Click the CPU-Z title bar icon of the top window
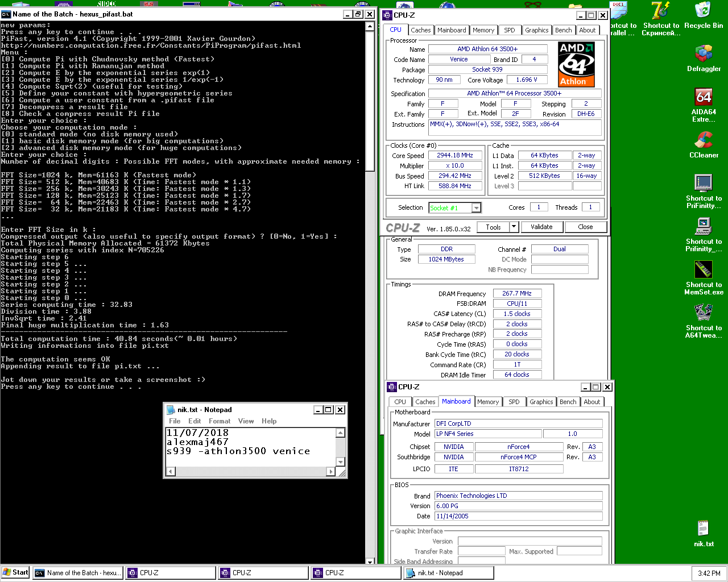This screenshot has height=582, width=728. tap(387, 15)
